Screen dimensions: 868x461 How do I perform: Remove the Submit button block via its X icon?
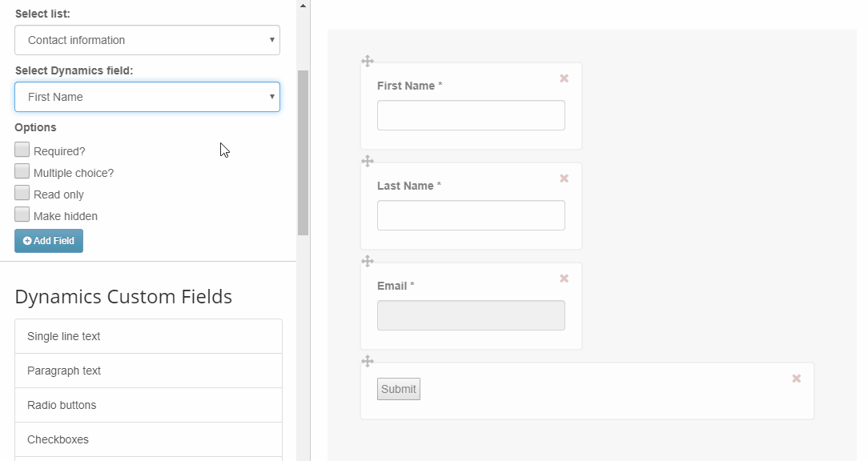click(797, 379)
